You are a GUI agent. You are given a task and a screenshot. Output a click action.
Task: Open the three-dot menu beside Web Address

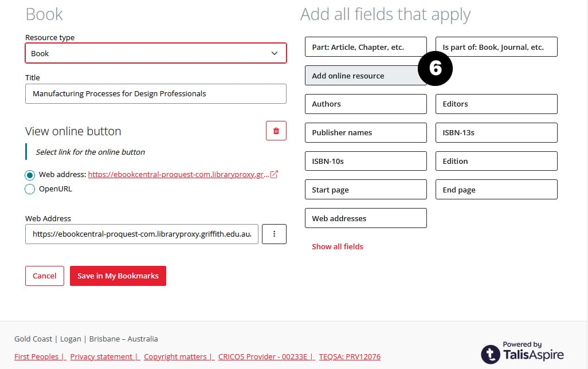274,234
